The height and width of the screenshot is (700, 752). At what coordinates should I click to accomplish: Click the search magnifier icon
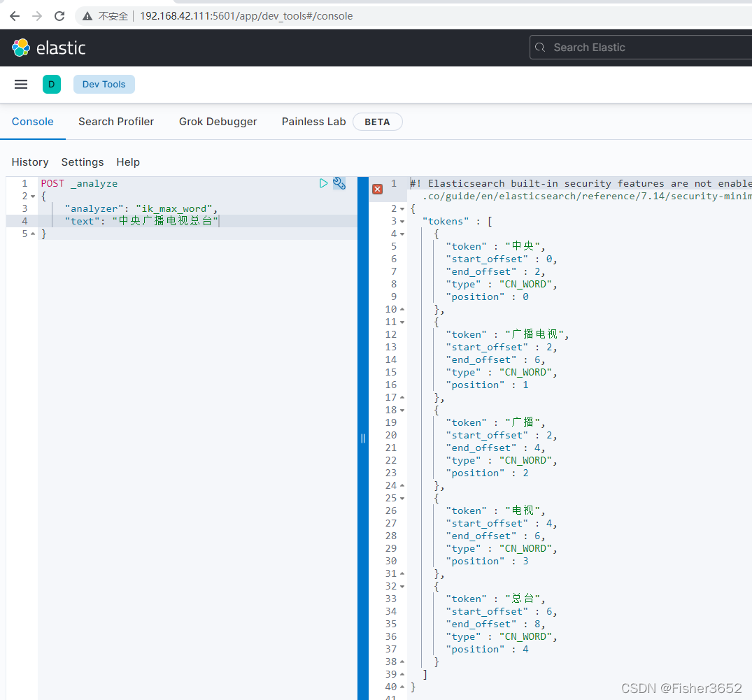point(540,48)
